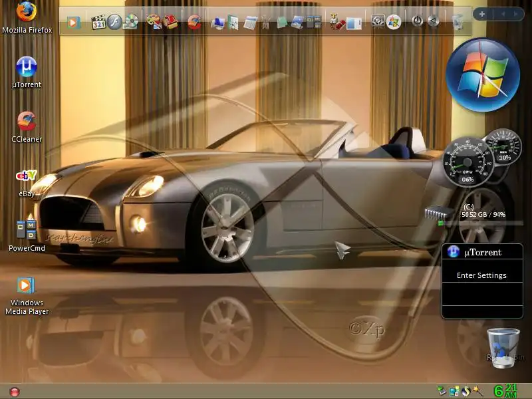Open the eBay desktop shortcut
The height and width of the screenshot is (399, 532).
pos(27,183)
